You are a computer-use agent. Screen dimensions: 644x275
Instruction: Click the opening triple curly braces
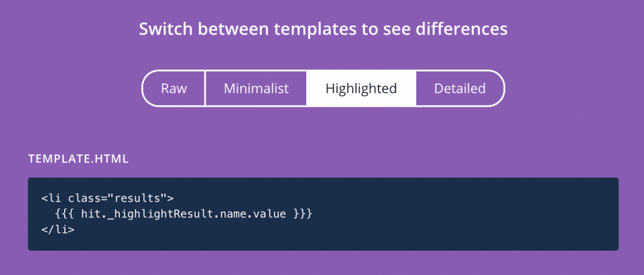(x=65, y=214)
